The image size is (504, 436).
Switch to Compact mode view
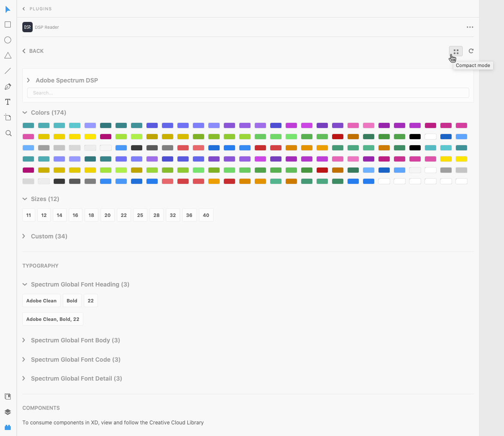[x=455, y=51]
